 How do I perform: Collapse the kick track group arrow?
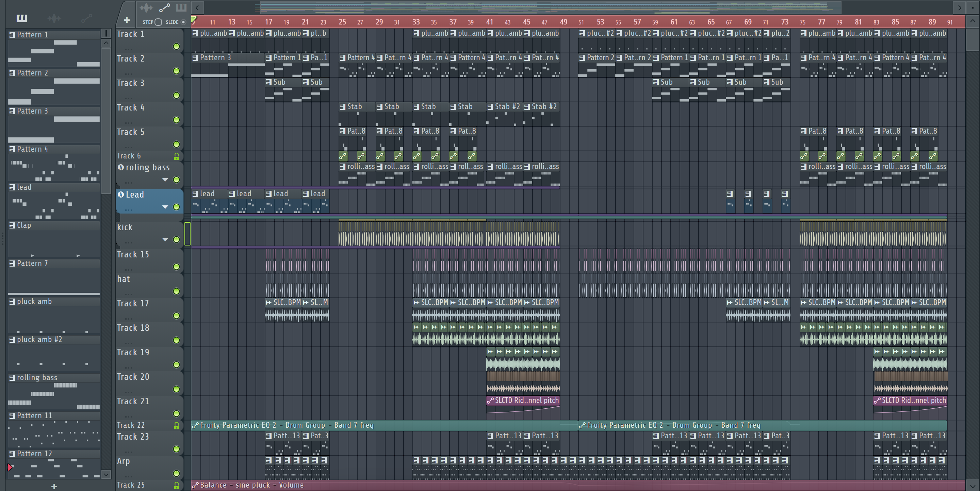[165, 240]
